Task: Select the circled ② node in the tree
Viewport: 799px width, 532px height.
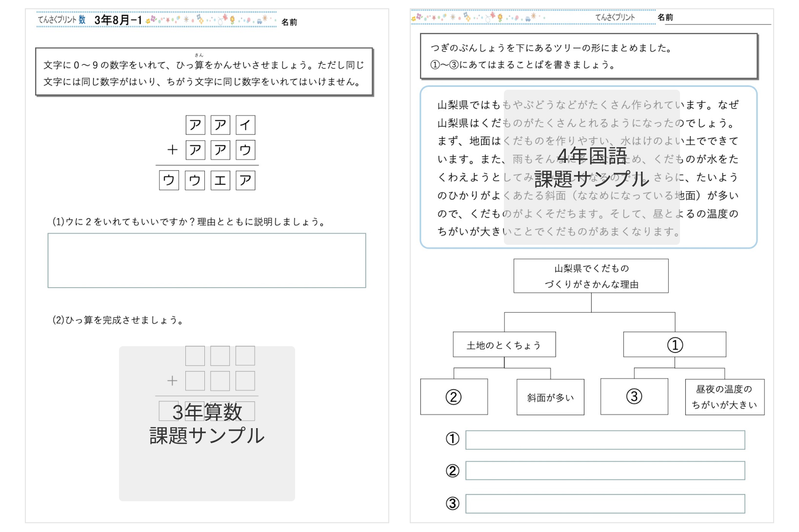Action: pyautogui.click(x=454, y=397)
